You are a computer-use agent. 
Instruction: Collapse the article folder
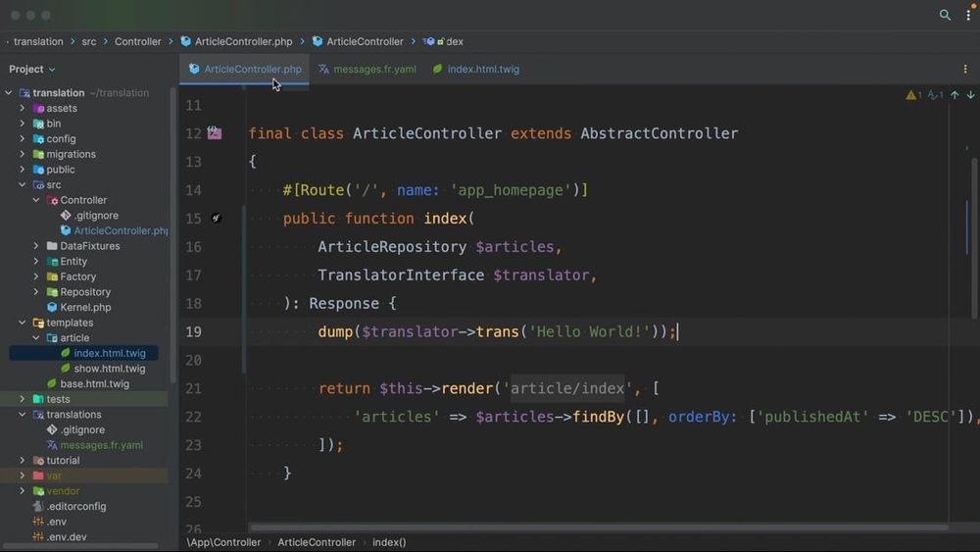(35, 337)
